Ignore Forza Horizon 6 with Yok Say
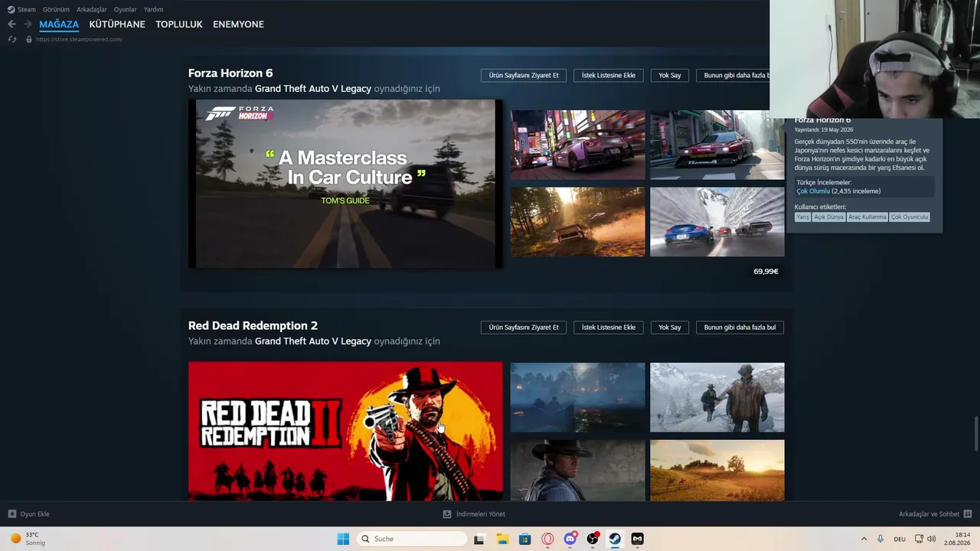The width and height of the screenshot is (980, 551). (670, 75)
